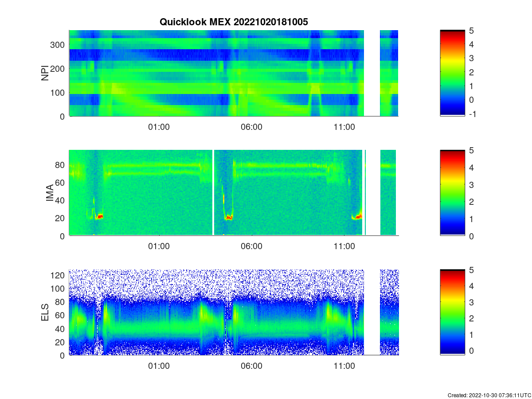Click the "60" tick on the IMA y-axis

[61, 182]
